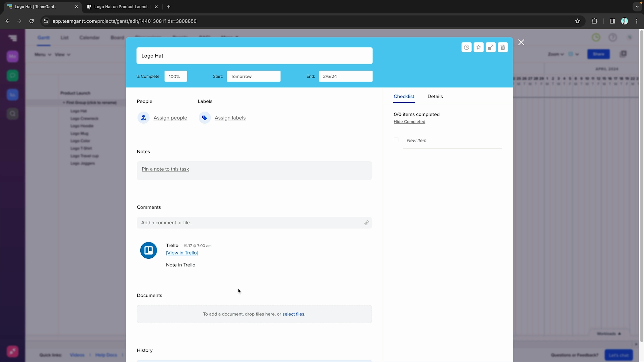Image resolution: width=644 pixels, height=362 pixels.
Task: Click the assign people avatar icon
Action: pos(144,118)
